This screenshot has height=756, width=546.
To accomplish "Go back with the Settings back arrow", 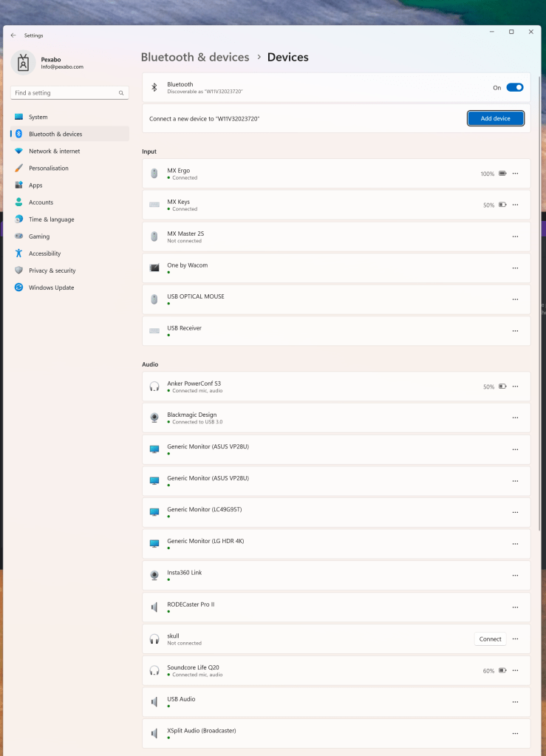I will [x=13, y=35].
